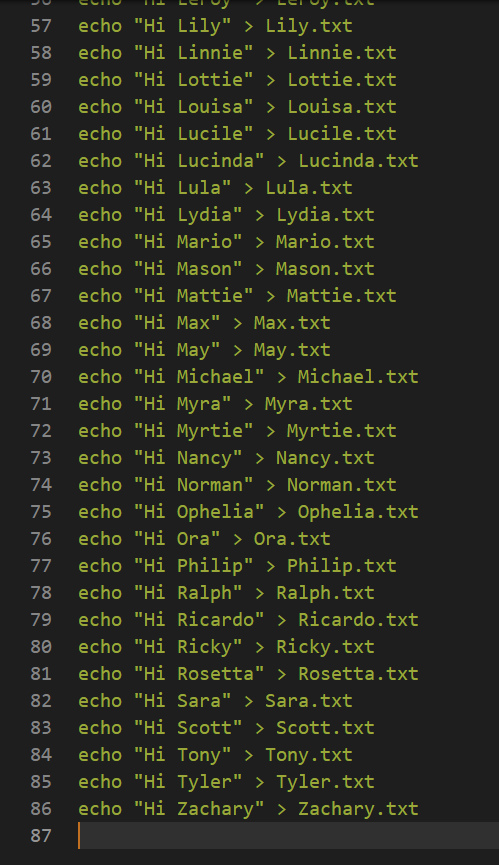Click on Ricardo.txt output filename
499x865 pixels.
(x=358, y=620)
